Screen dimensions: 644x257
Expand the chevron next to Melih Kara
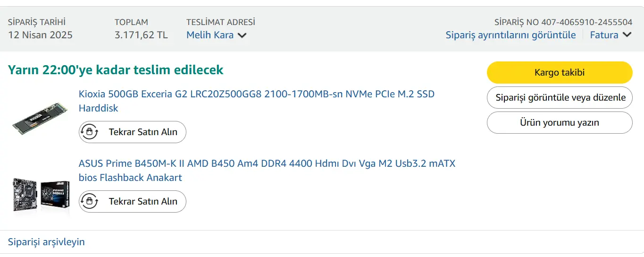[242, 35]
